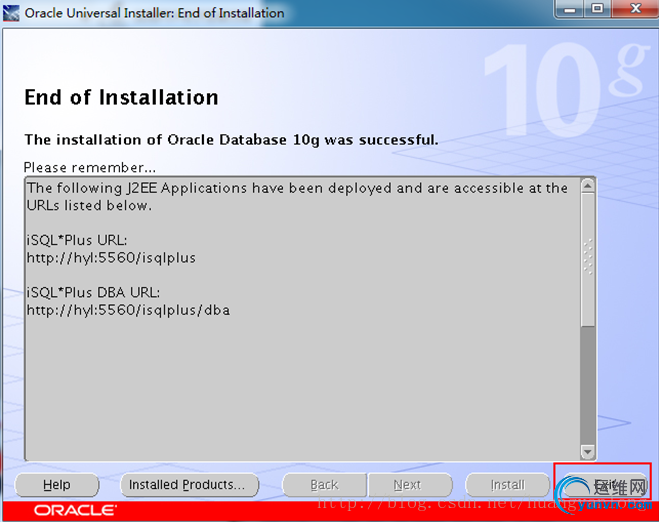Click the 'End of Installation' heading
The width and height of the screenshot is (659, 522).
pyautogui.click(x=121, y=98)
